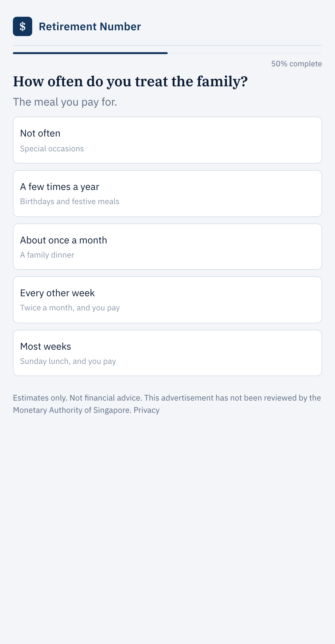
Task: Open the Retirement Number home title
Action: click(x=90, y=26)
